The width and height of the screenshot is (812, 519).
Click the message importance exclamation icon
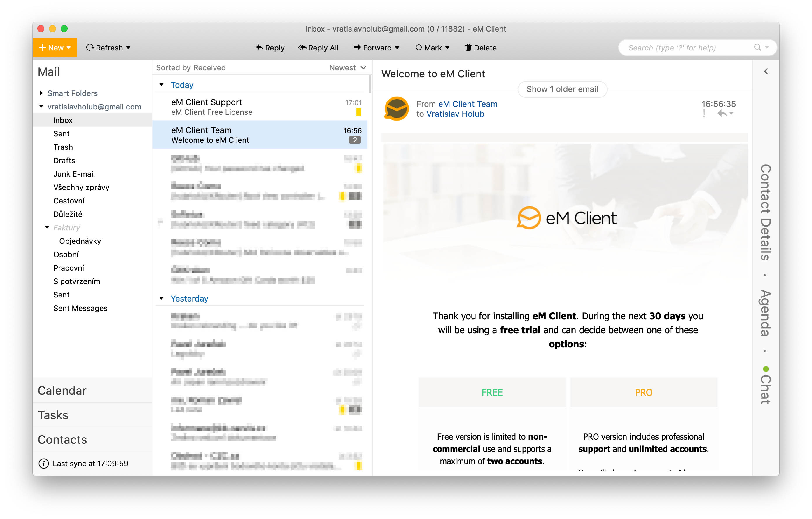coord(704,113)
